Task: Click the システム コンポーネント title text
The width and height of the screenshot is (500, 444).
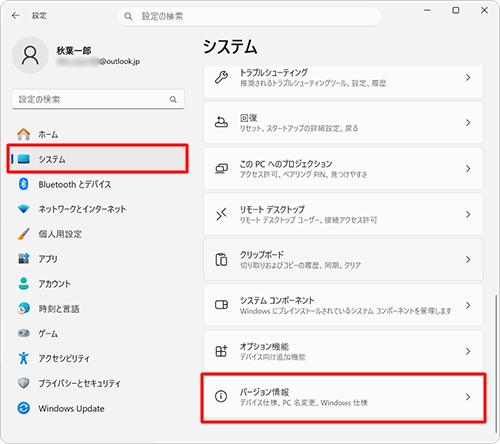Action: pos(277,300)
